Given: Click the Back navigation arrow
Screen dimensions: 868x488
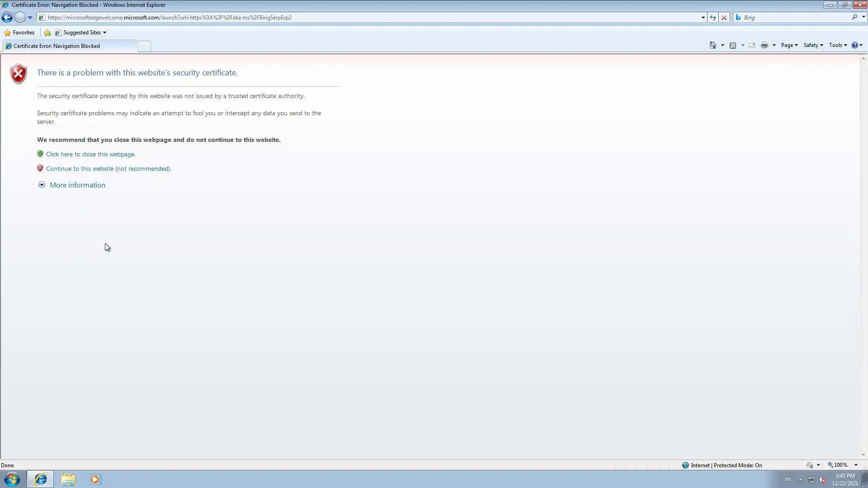Looking at the screenshot, I should [x=7, y=18].
